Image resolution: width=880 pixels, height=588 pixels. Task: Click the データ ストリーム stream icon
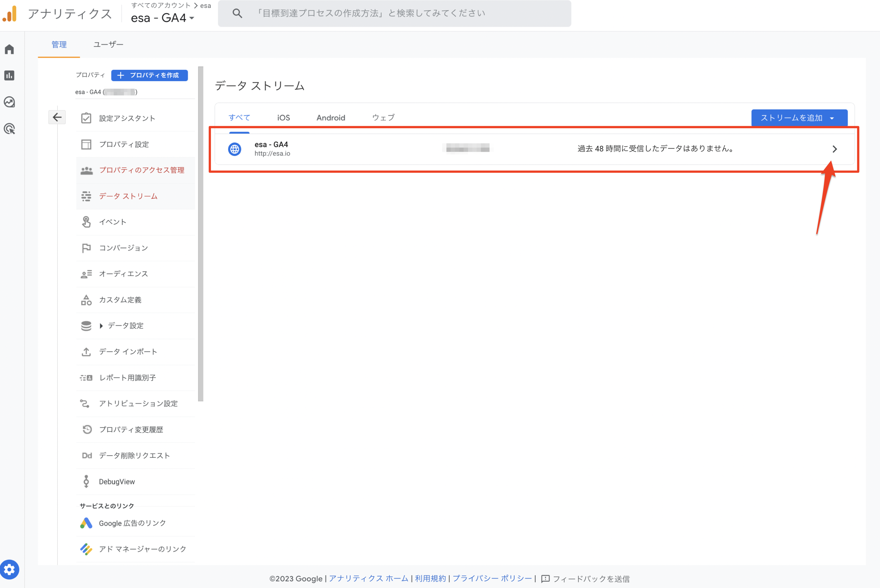tap(86, 196)
